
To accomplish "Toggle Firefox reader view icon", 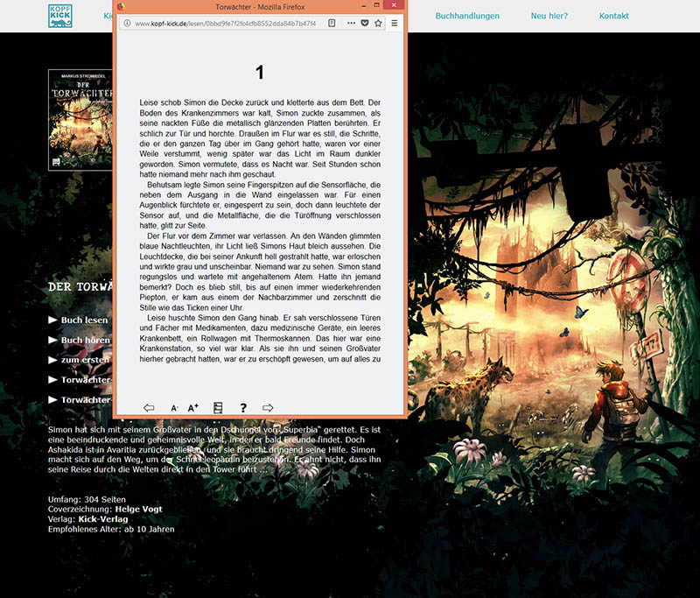I will (x=332, y=23).
